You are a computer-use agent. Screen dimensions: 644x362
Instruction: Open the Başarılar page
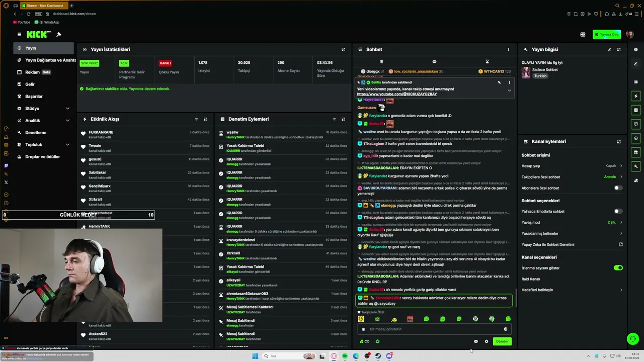tap(44, 96)
